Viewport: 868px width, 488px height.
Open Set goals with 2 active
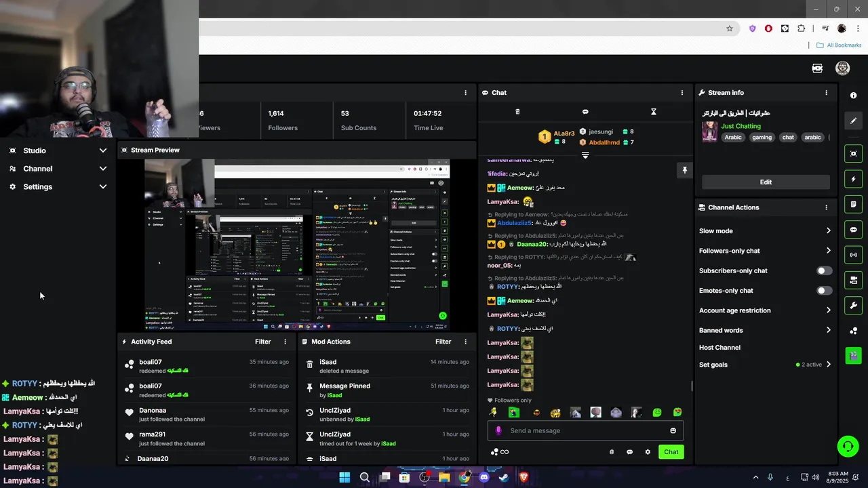click(765, 365)
